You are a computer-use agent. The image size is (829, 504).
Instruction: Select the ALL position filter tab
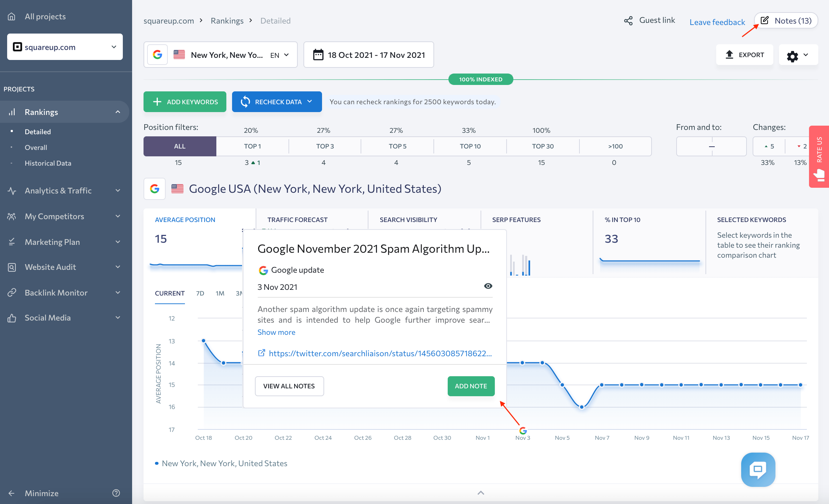pos(180,146)
